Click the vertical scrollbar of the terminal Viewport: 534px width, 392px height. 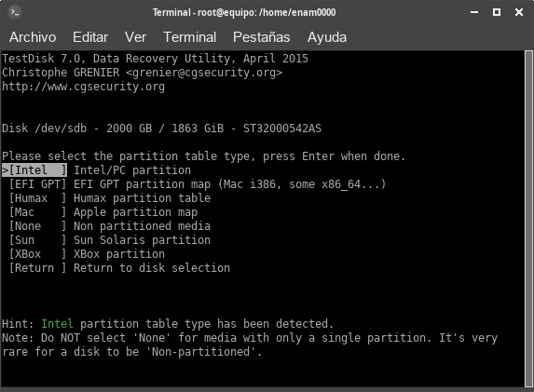(x=528, y=218)
